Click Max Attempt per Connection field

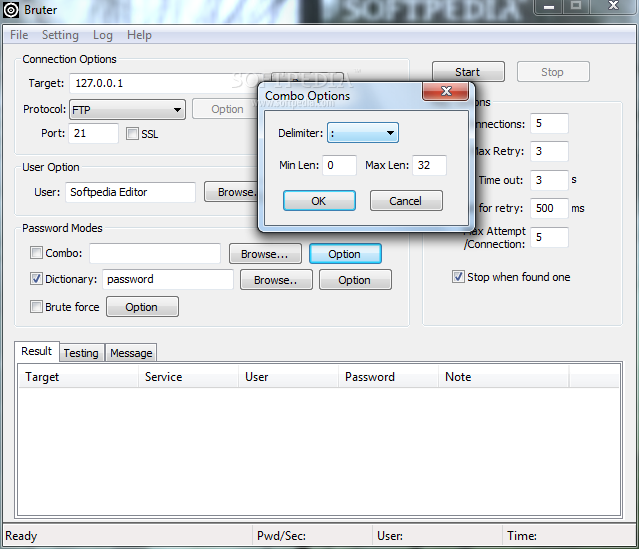(x=549, y=237)
